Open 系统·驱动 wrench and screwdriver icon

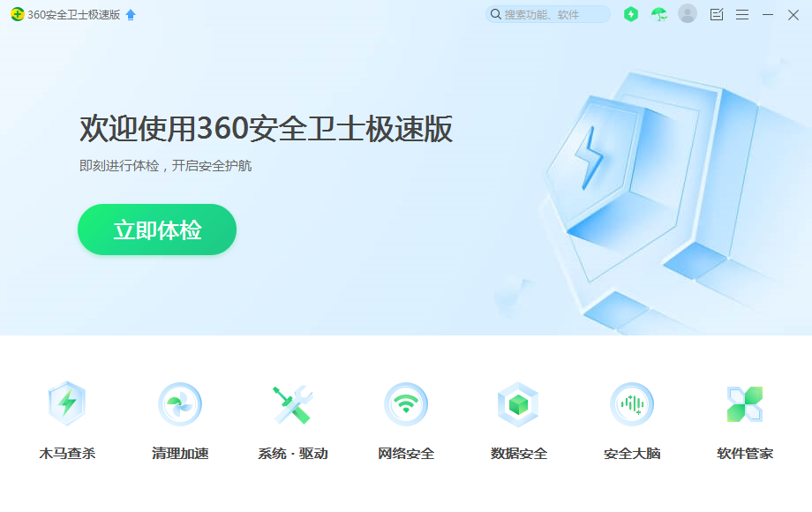click(293, 404)
